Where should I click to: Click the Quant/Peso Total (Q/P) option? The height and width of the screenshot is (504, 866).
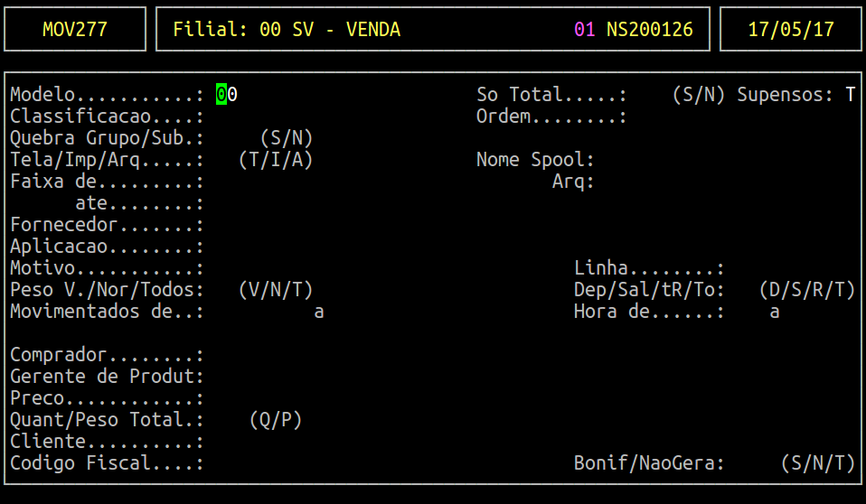pyautogui.click(x=276, y=420)
